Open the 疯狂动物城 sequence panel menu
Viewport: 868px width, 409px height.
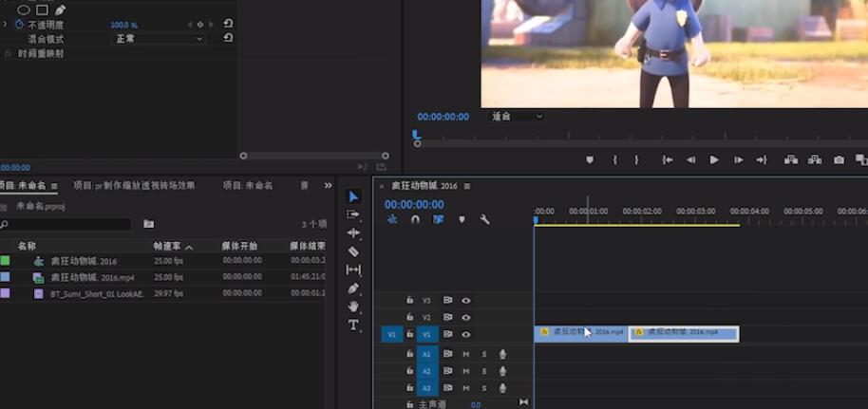click(x=467, y=186)
